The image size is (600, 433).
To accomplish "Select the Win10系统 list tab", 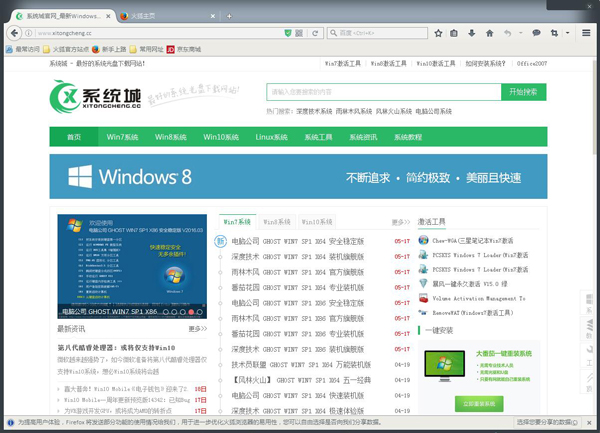I will [317, 222].
